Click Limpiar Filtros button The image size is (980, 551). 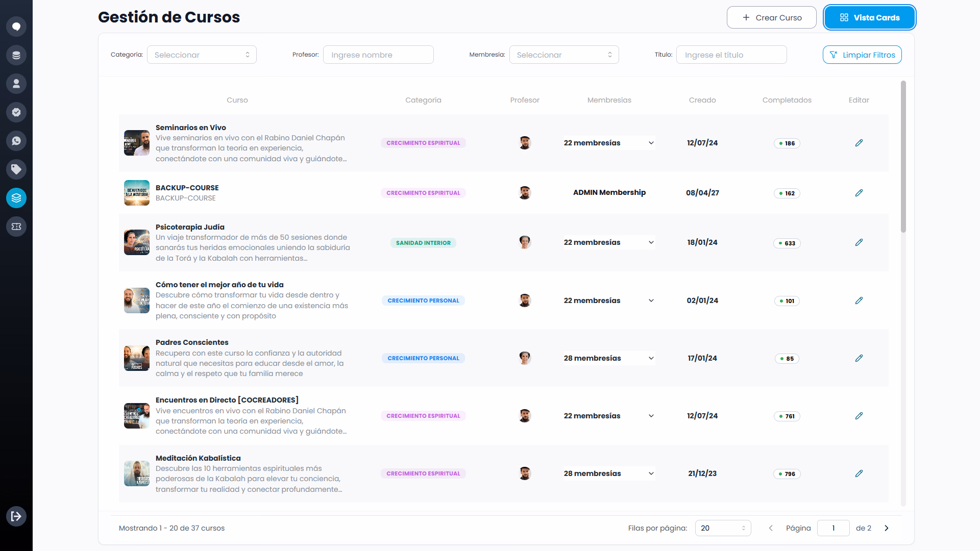[862, 55]
